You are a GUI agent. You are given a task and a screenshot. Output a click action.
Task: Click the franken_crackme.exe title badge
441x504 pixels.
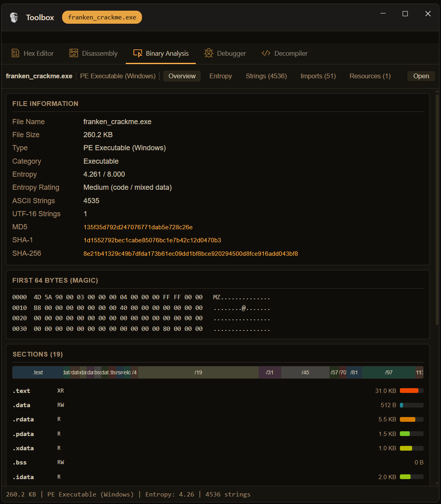102,17
